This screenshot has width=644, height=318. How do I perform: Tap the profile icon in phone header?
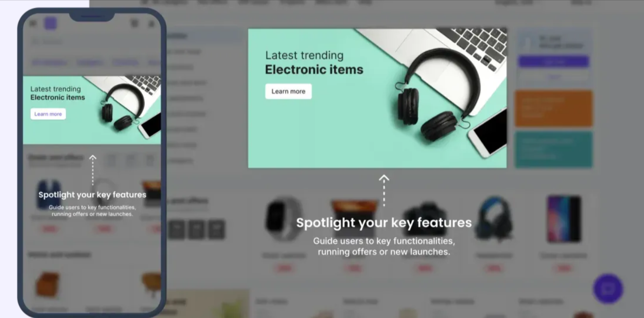(x=152, y=23)
